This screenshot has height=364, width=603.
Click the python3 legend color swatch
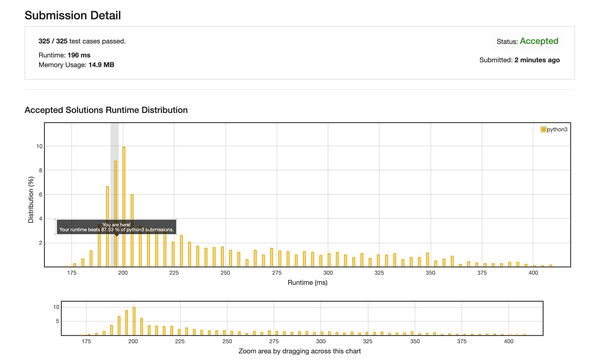(543, 129)
